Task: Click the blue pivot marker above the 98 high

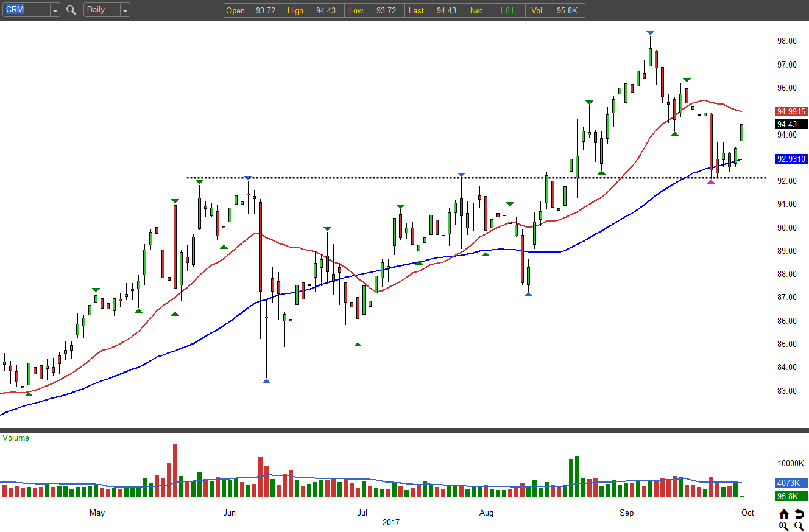Action: click(650, 32)
